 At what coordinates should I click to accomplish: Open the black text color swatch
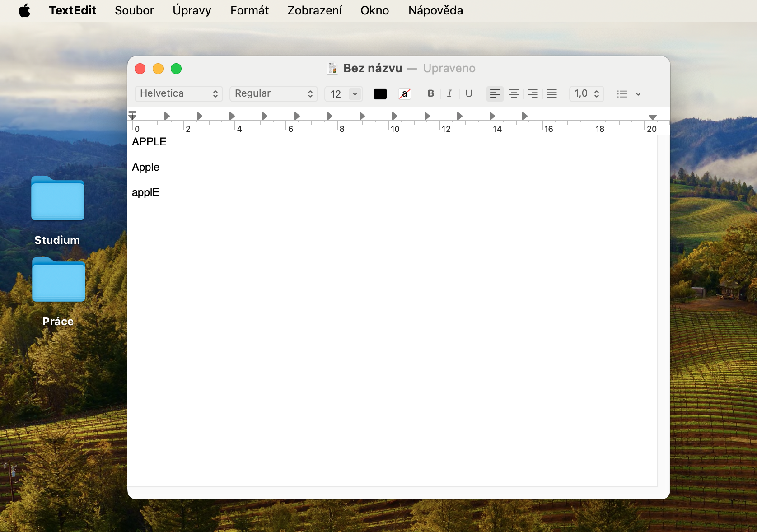click(380, 94)
